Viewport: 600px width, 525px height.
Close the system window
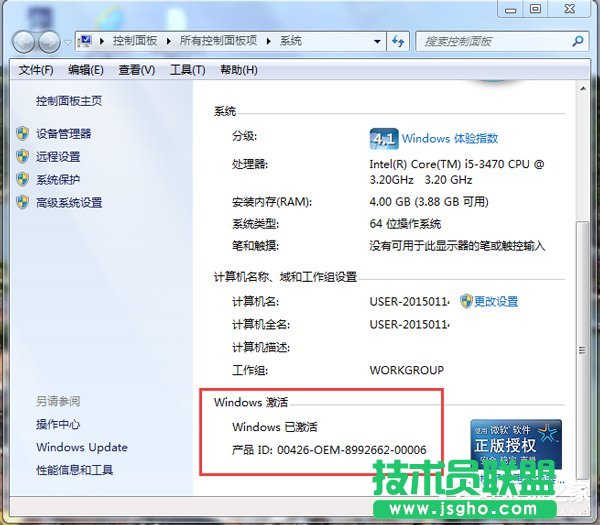pos(570,10)
